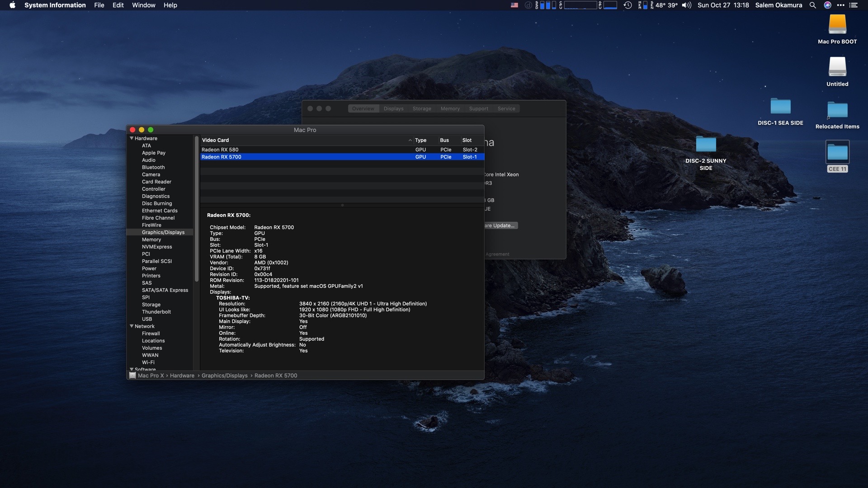The height and width of the screenshot is (488, 868).
Task: Click the dimmed circular 'd' menu bar icon
Action: pos(528,5)
